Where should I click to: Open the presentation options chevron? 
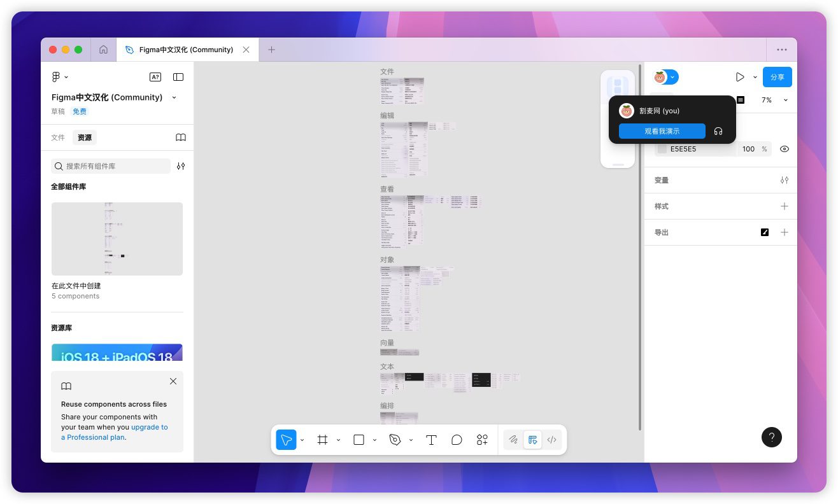(x=755, y=77)
